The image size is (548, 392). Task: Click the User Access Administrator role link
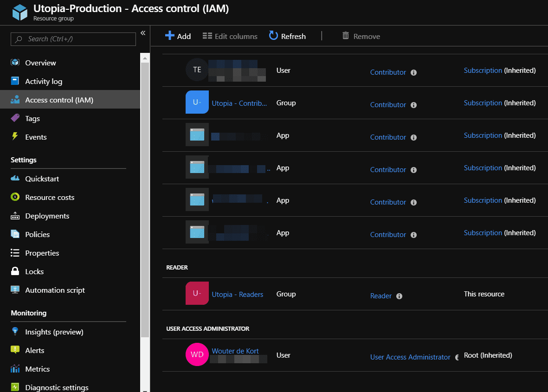(x=410, y=357)
